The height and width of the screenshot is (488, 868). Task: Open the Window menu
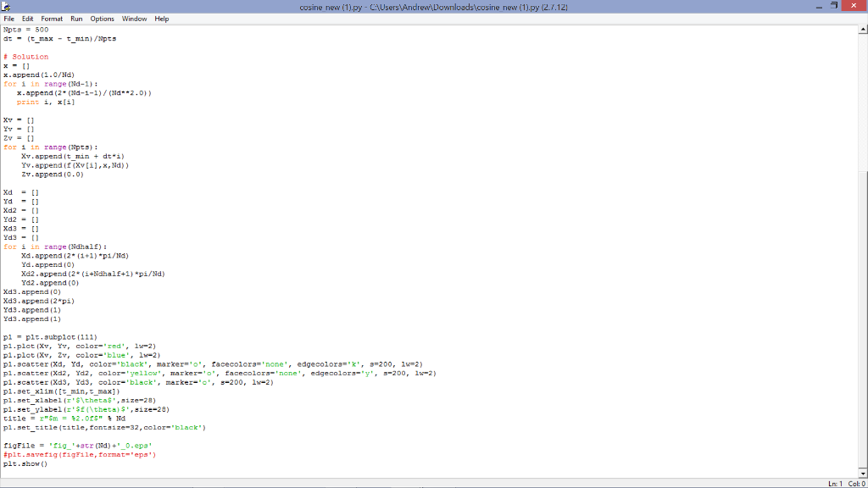pos(132,18)
